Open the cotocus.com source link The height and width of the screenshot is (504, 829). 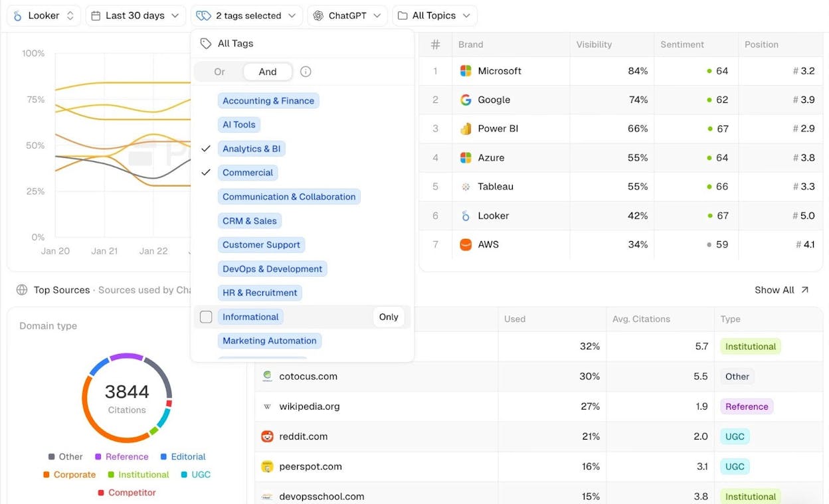(x=308, y=376)
